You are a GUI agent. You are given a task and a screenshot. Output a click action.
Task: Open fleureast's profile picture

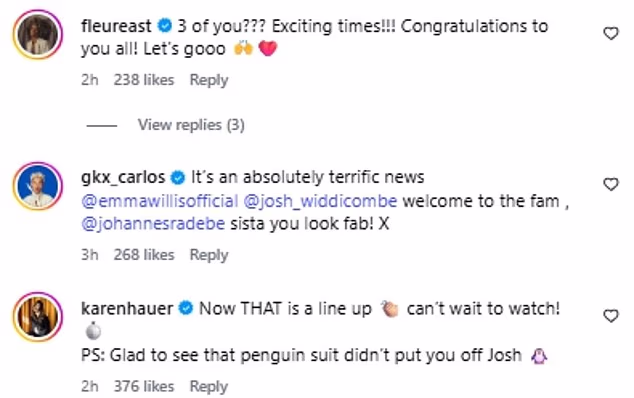[38, 34]
